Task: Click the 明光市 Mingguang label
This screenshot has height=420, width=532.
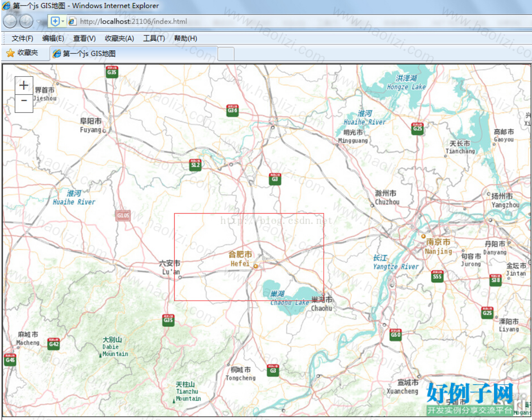Action: click(x=353, y=136)
